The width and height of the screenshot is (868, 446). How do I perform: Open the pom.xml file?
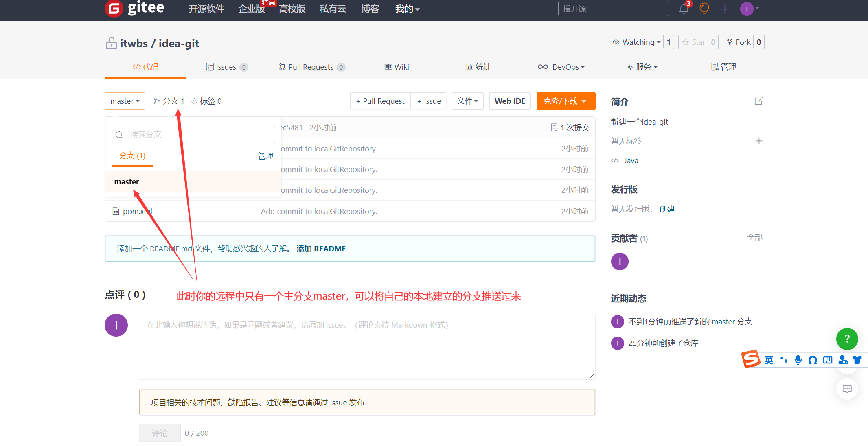tap(138, 211)
